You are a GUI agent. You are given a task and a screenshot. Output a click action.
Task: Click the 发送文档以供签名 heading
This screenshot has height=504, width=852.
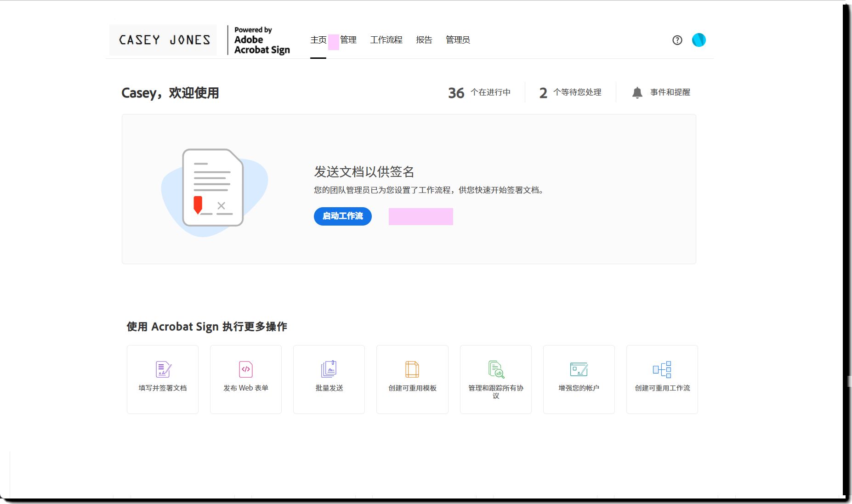point(364,171)
